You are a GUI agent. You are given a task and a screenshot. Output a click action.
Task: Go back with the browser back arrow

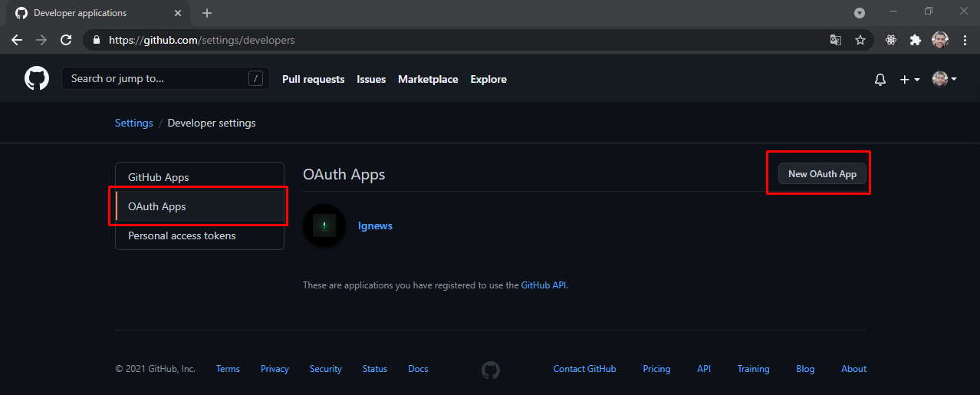click(x=17, y=40)
